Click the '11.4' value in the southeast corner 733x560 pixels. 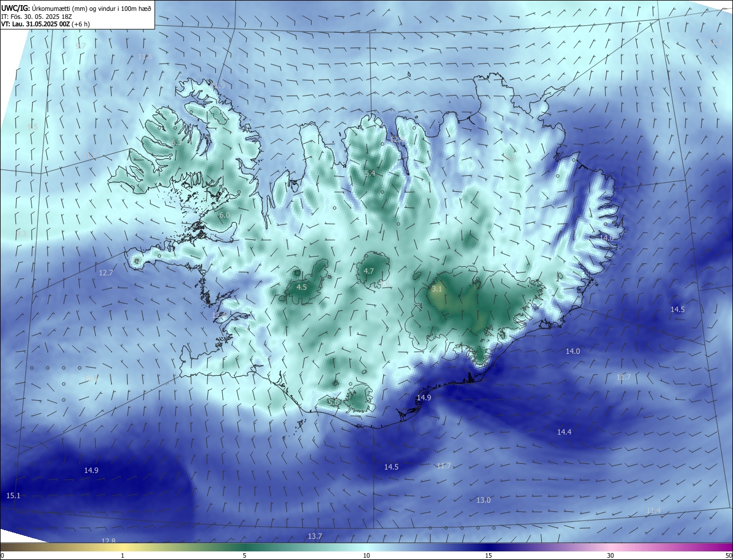pos(653,510)
